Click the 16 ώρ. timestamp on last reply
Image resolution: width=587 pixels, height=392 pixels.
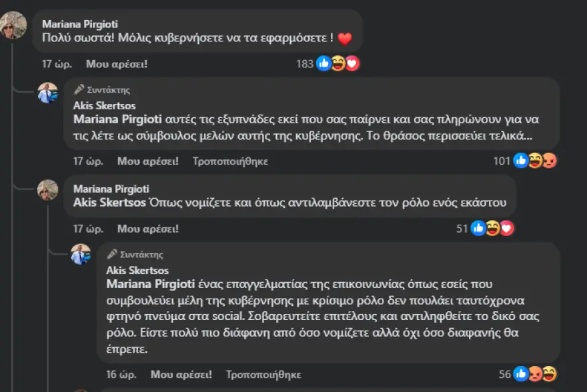[x=121, y=375]
